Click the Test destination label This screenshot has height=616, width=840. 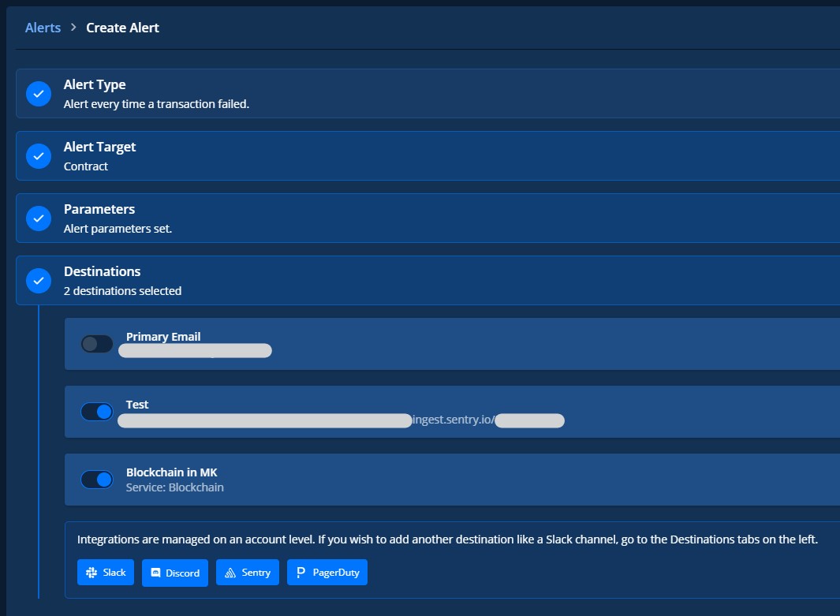(x=137, y=405)
